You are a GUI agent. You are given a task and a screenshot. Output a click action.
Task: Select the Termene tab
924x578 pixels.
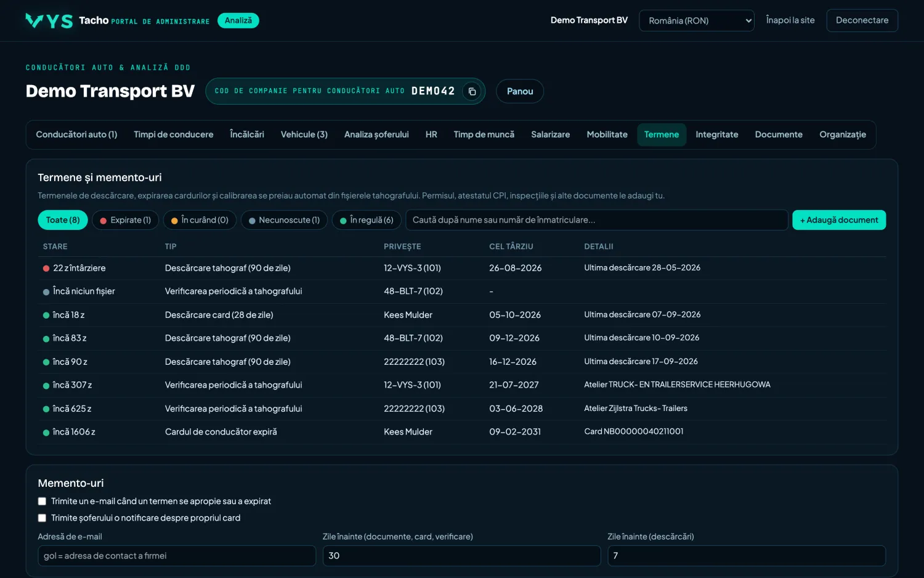[x=662, y=134]
